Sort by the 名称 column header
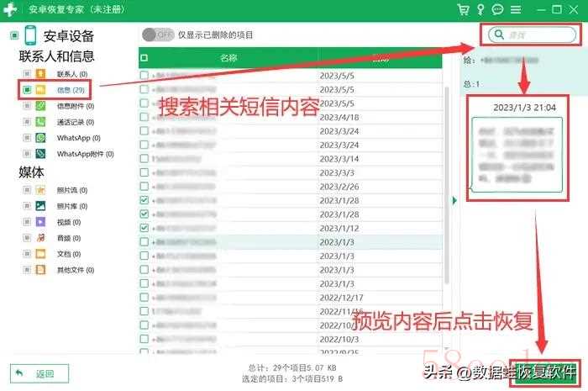This screenshot has width=588, height=391. point(228,58)
